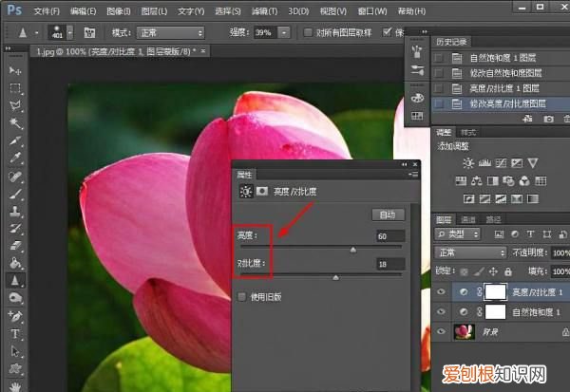The image size is (570, 392).
Task: Select the Eyedropper tool
Action: 15,159
